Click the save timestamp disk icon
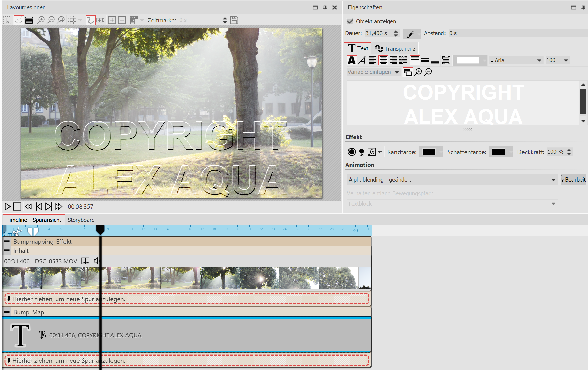588x370 pixels. tap(234, 20)
